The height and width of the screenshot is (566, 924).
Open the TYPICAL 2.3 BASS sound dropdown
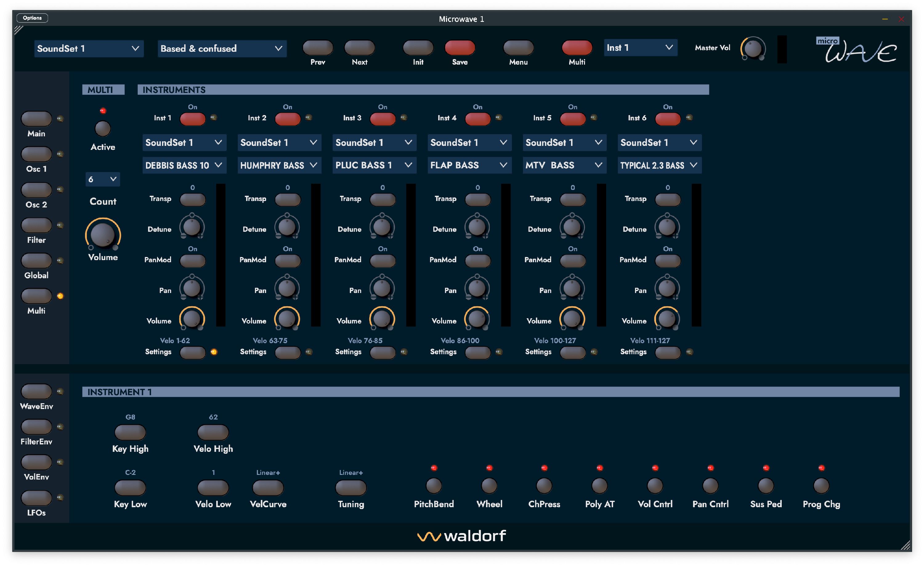pyautogui.click(x=660, y=165)
